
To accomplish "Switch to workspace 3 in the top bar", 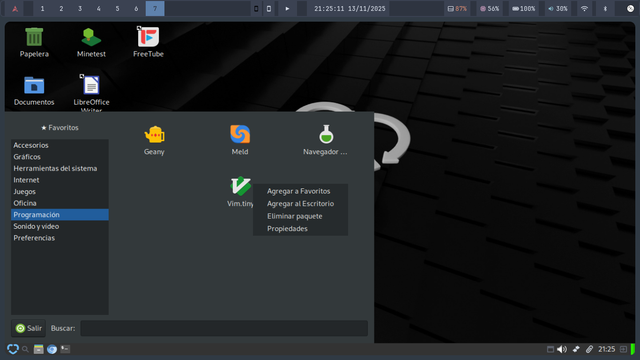I will click(x=80, y=9).
